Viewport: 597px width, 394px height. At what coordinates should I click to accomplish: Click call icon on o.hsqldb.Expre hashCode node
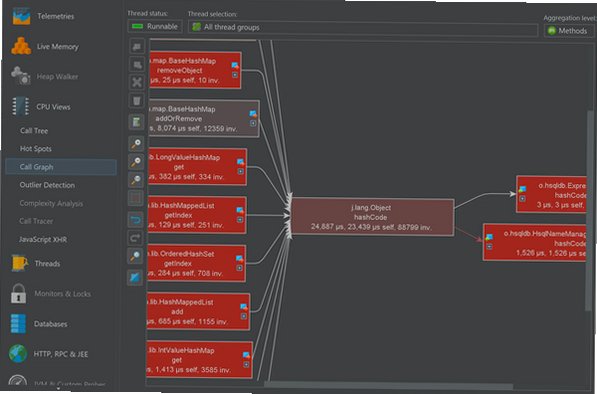(522, 189)
